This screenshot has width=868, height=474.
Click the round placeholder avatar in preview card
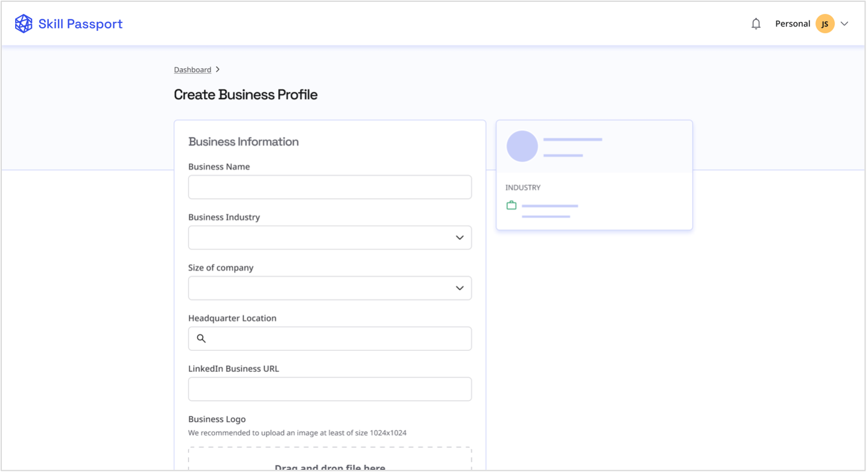[x=522, y=146]
